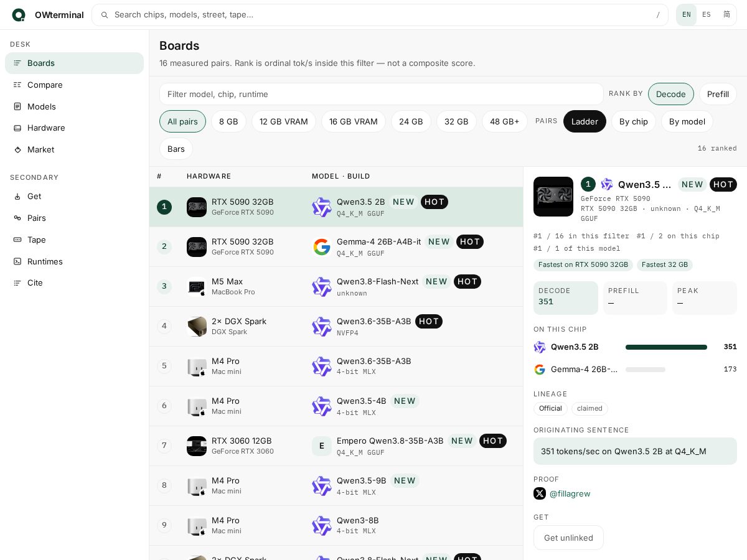Click the Models sidebar icon
747x560 pixels.
17,106
